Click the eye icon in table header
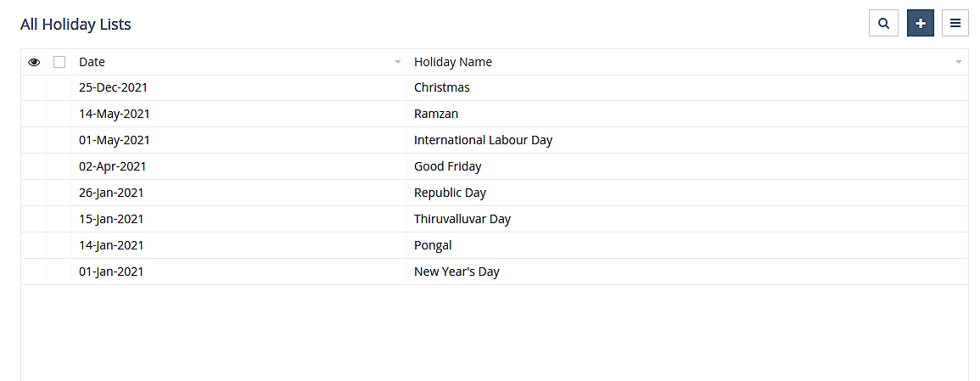 34,62
